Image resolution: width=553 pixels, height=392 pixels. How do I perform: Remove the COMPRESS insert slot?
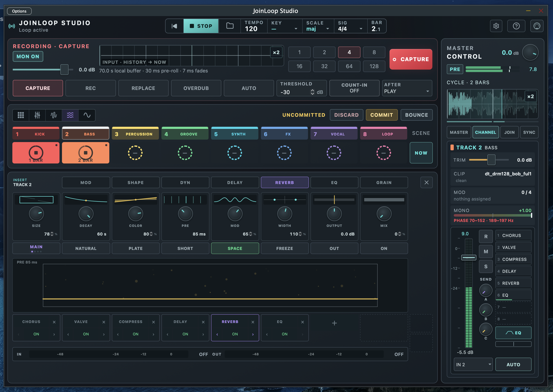click(153, 322)
